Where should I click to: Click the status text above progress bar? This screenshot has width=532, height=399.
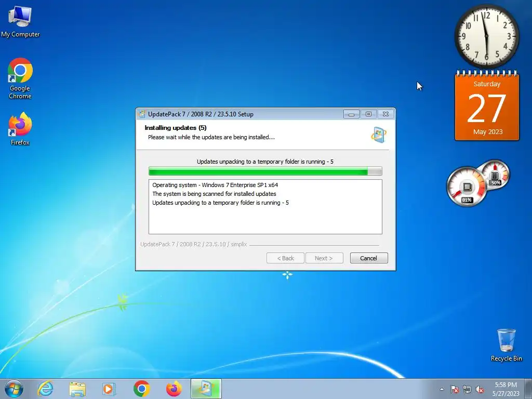click(x=265, y=162)
